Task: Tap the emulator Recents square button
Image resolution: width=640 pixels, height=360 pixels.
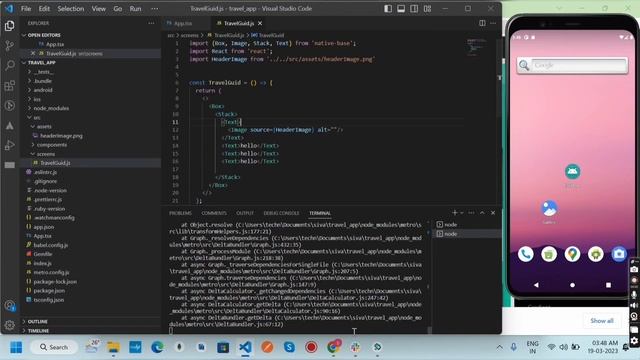Action: pos(608,285)
